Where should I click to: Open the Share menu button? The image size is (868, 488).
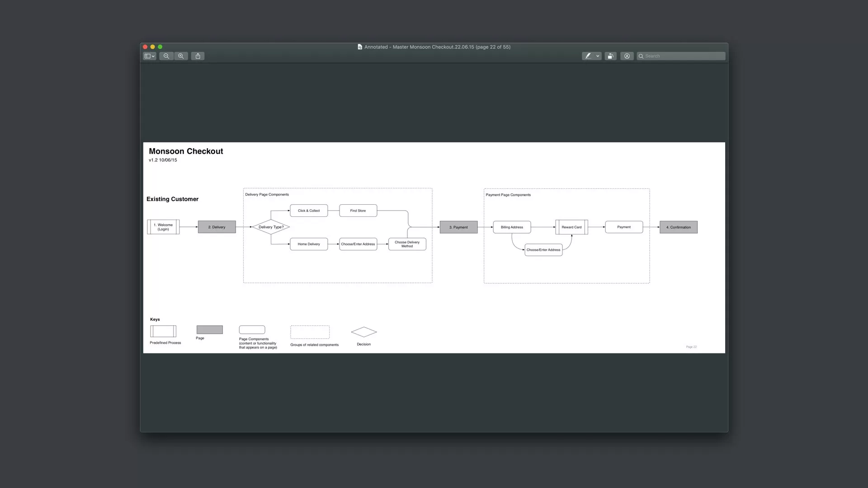pos(198,56)
